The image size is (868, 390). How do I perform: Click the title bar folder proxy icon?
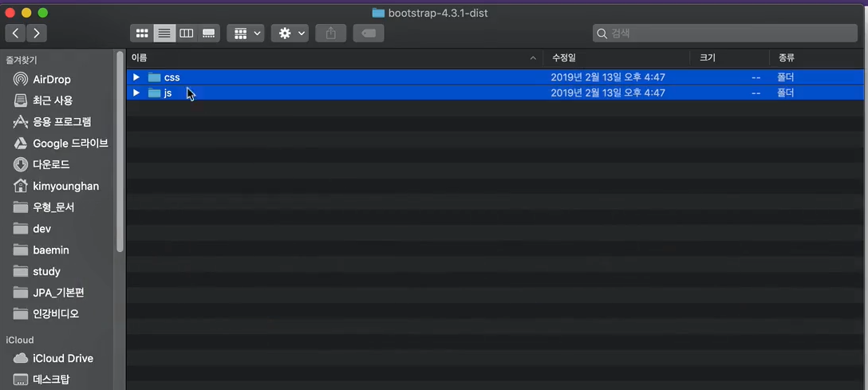click(x=378, y=13)
